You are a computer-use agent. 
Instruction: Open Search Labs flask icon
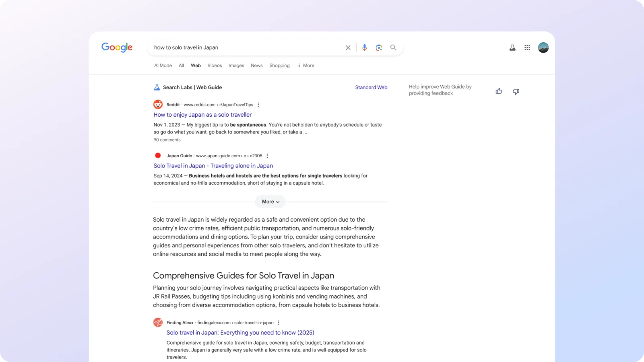pos(512,47)
